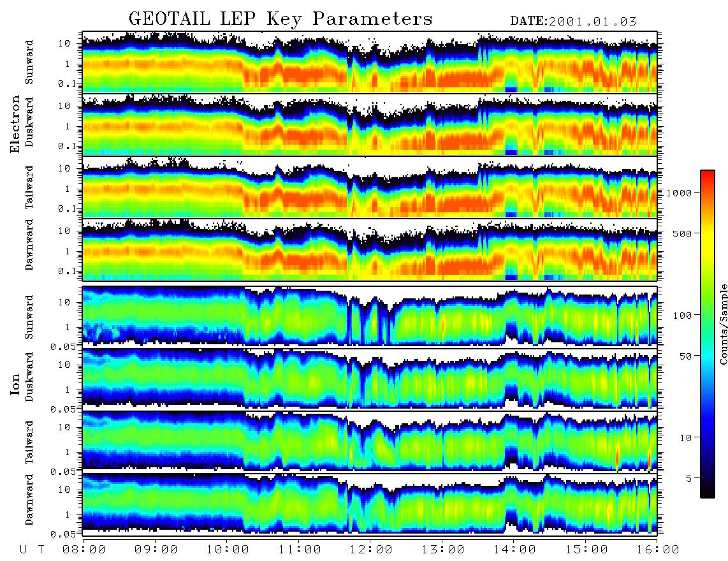Click the Electron "Dawnward" axis label
The image size is (728, 561).
click(29, 245)
